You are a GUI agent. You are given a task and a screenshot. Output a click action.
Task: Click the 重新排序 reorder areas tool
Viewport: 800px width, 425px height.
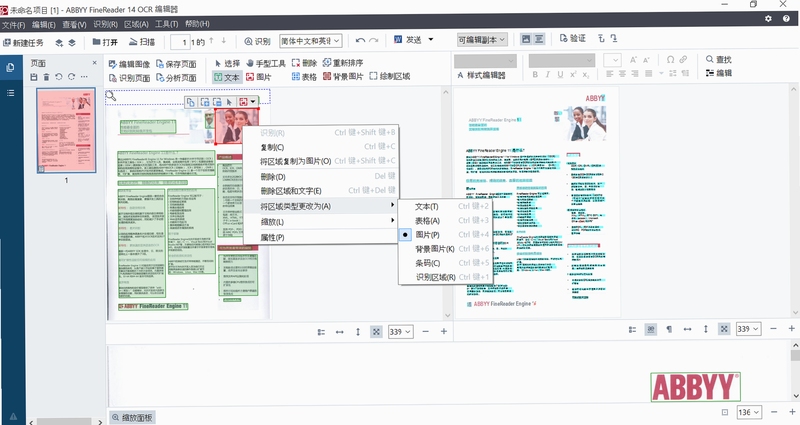(x=343, y=62)
